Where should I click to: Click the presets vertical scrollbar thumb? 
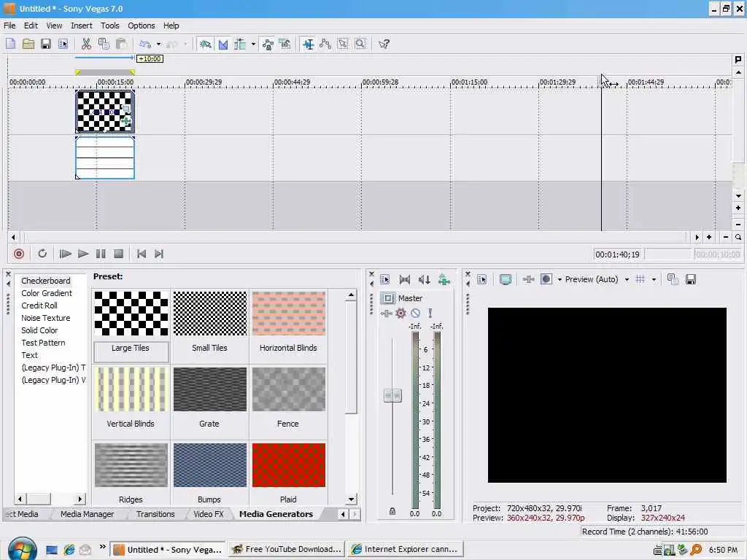point(351,357)
